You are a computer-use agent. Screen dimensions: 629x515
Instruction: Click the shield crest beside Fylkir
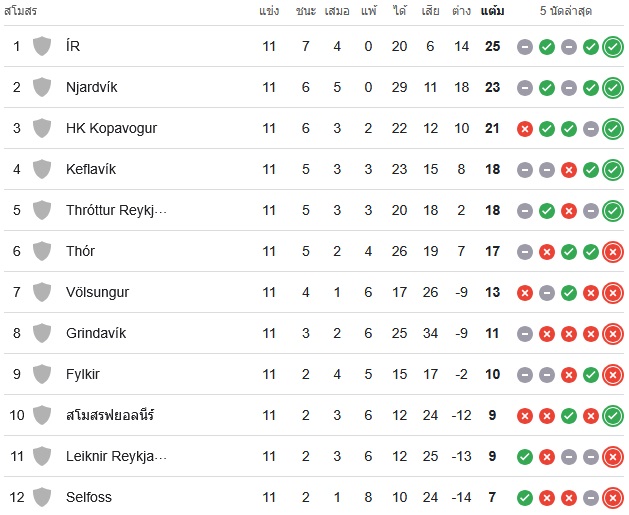[x=42, y=374]
